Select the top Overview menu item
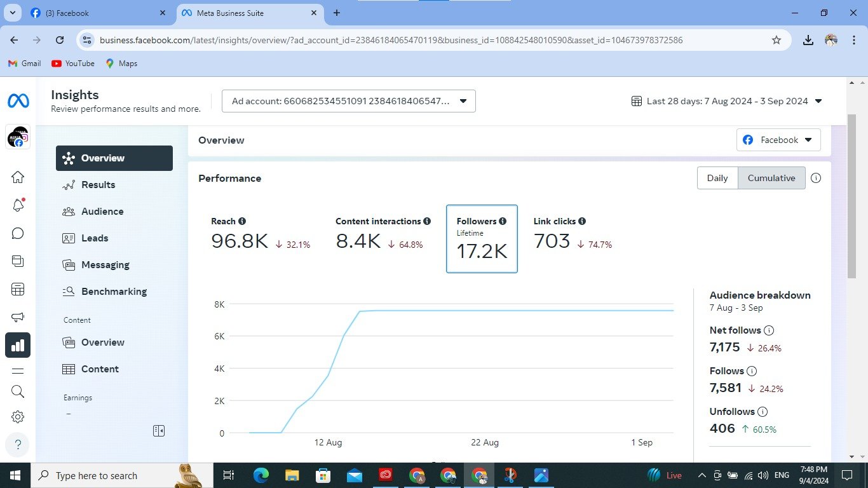The height and width of the screenshot is (488, 868). pos(114,158)
